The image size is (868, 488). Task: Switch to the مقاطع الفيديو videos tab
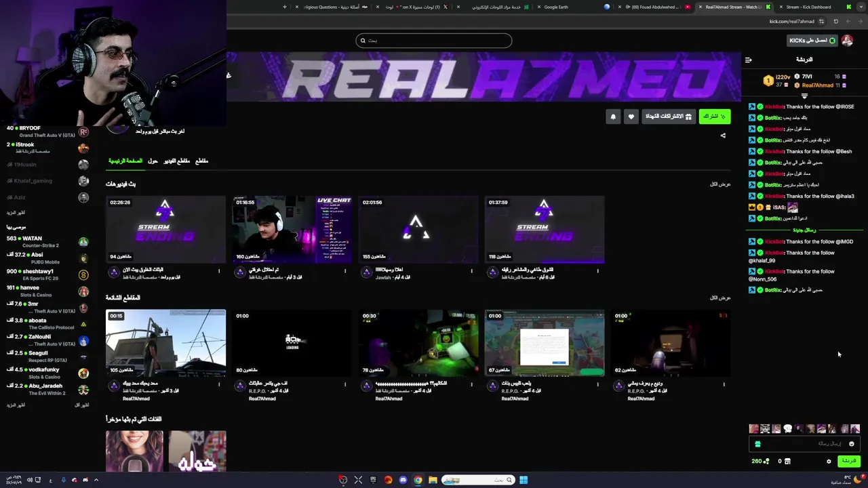(x=176, y=161)
